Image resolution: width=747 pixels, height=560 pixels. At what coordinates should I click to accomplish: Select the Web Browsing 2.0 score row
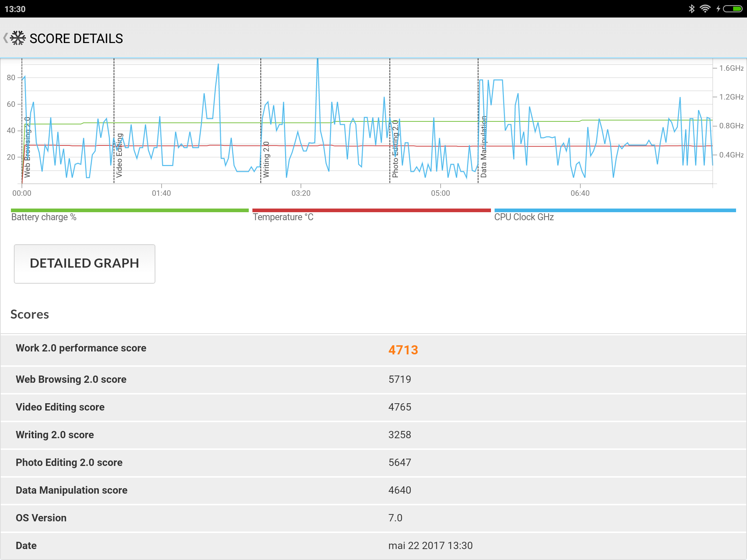tap(71, 379)
